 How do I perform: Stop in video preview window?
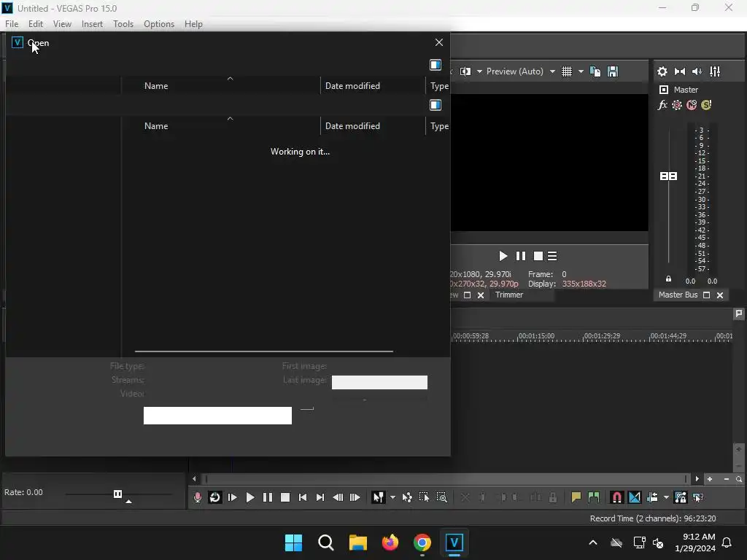538,256
